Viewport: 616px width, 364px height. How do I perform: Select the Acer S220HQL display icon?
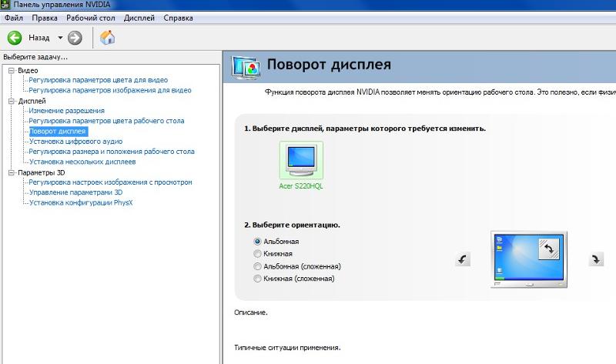pyautogui.click(x=301, y=160)
